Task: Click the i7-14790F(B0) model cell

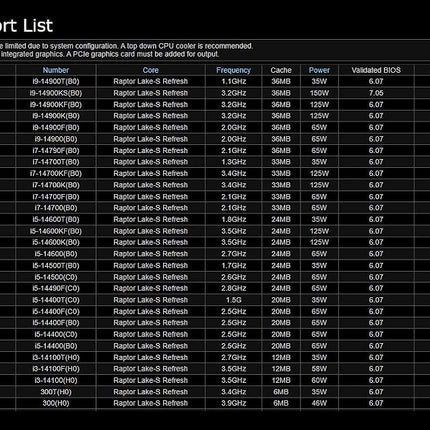Action: (56, 151)
